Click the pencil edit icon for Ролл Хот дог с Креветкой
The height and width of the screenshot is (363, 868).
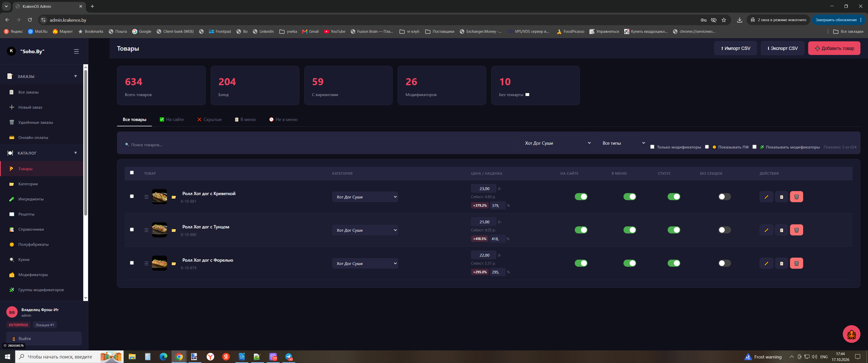click(x=766, y=197)
